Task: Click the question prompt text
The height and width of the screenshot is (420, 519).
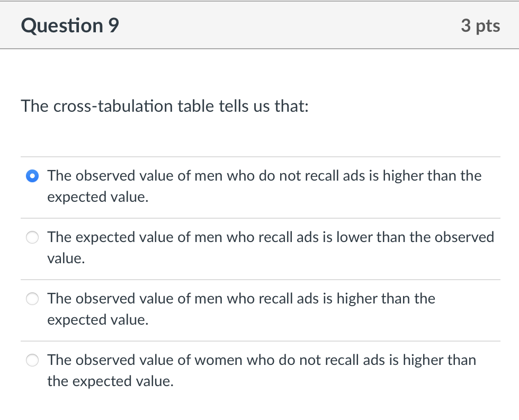Action: coord(165,106)
